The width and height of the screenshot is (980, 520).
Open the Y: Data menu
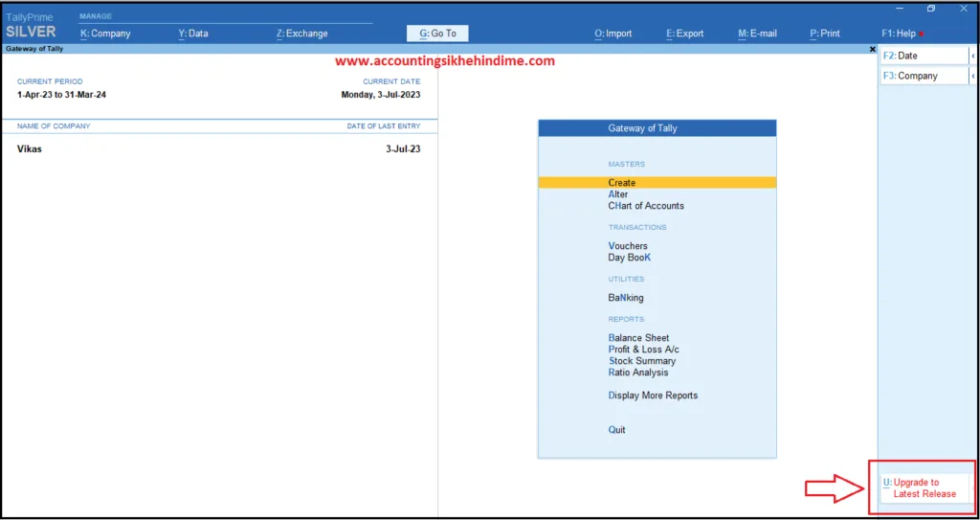pos(193,34)
